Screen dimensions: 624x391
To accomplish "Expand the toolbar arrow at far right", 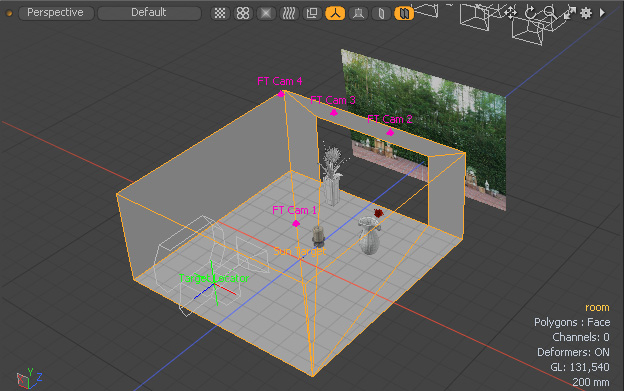I will 603,13.
